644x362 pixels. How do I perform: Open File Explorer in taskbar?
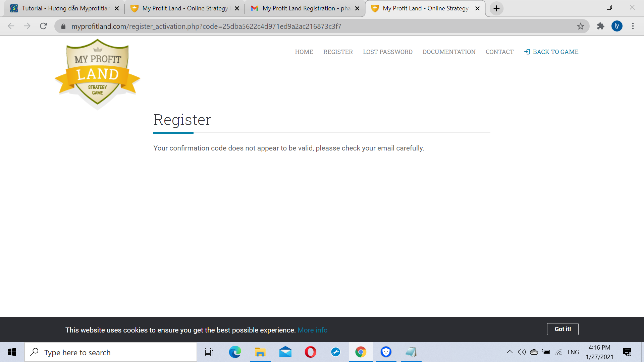point(260,352)
